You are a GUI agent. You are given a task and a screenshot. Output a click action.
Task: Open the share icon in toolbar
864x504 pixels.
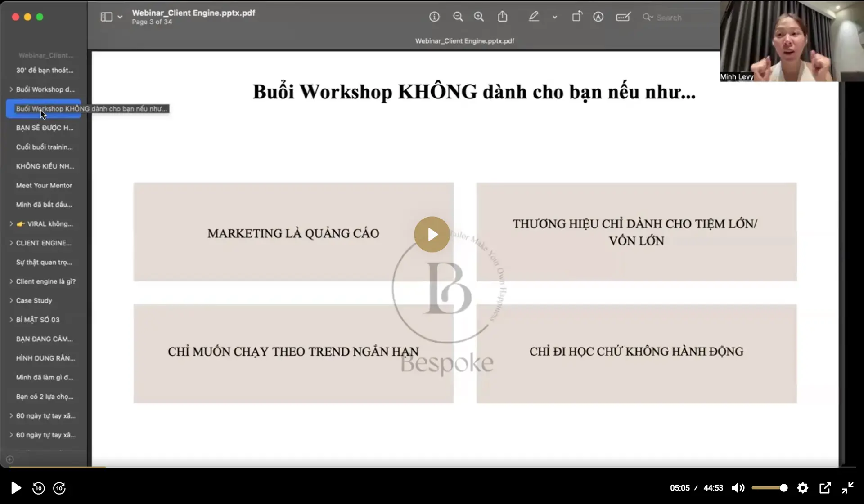pyautogui.click(x=502, y=17)
